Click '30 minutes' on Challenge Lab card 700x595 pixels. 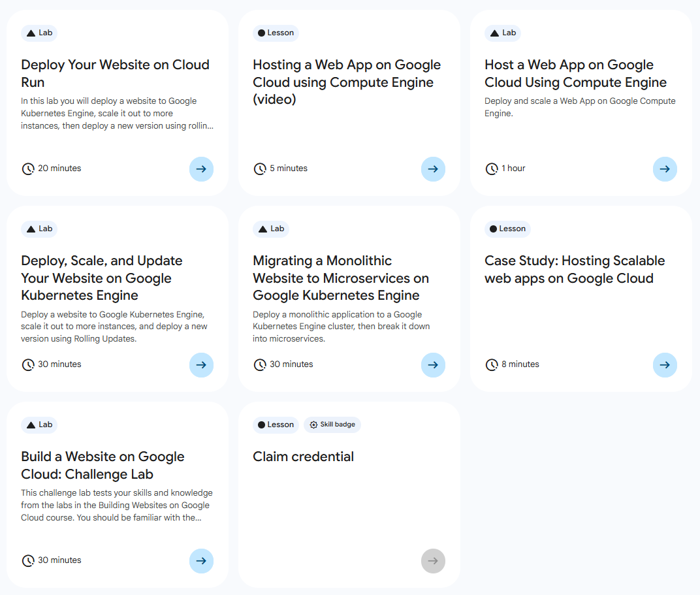(x=59, y=560)
